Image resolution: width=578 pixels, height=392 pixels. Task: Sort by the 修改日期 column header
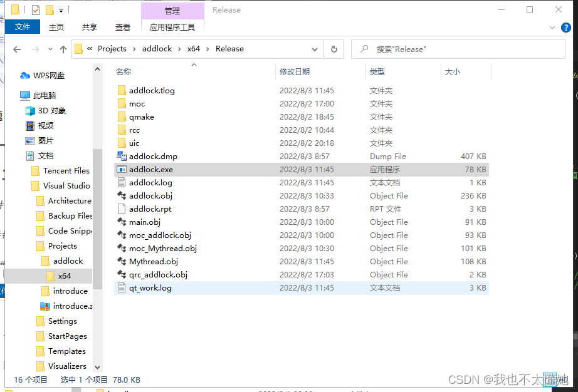point(295,72)
